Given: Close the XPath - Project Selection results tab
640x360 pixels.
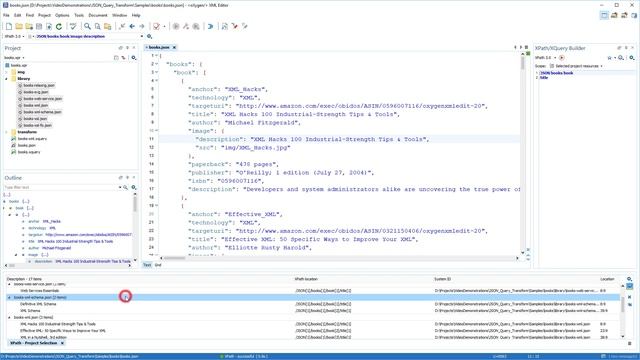Looking at the screenshot, I should 62,343.
